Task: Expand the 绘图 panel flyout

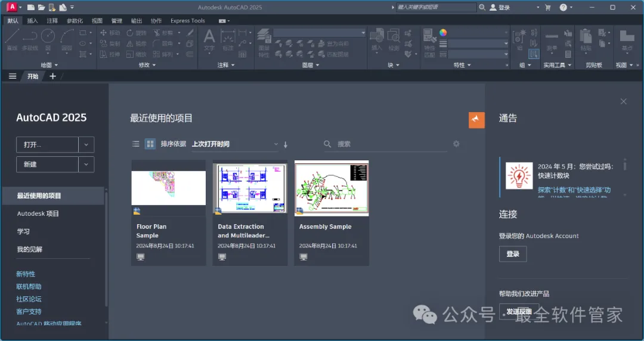Action: [49, 65]
